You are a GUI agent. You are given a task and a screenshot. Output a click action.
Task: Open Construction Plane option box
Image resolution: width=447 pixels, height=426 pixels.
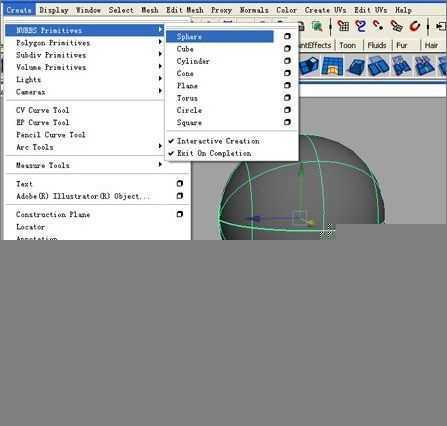coord(180,214)
